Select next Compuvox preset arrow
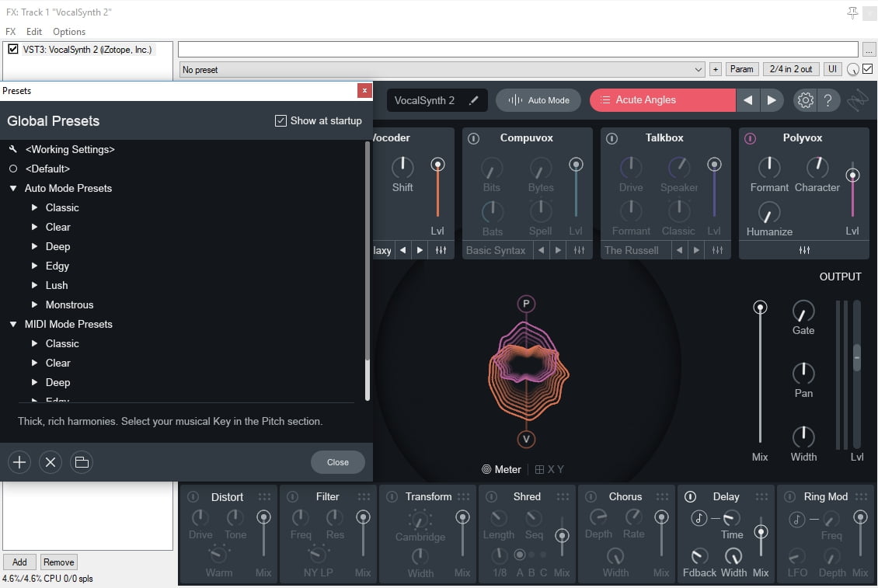This screenshot has height=588, width=878. click(558, 250)
